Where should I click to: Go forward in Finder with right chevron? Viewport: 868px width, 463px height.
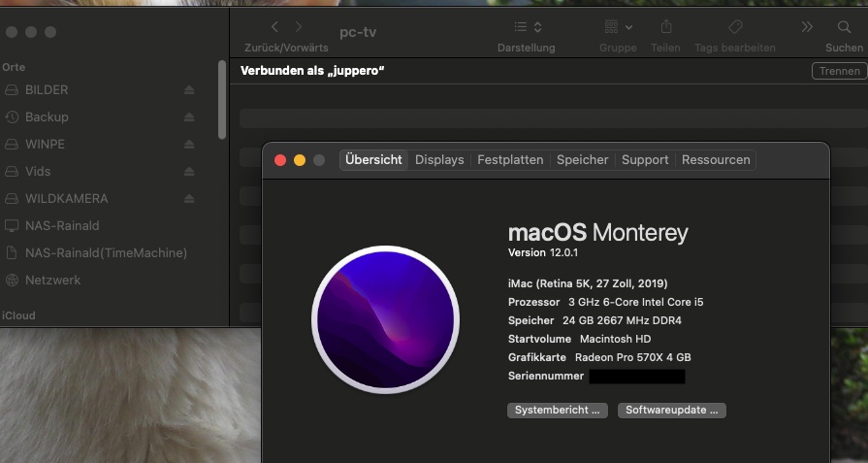[299, 26]
